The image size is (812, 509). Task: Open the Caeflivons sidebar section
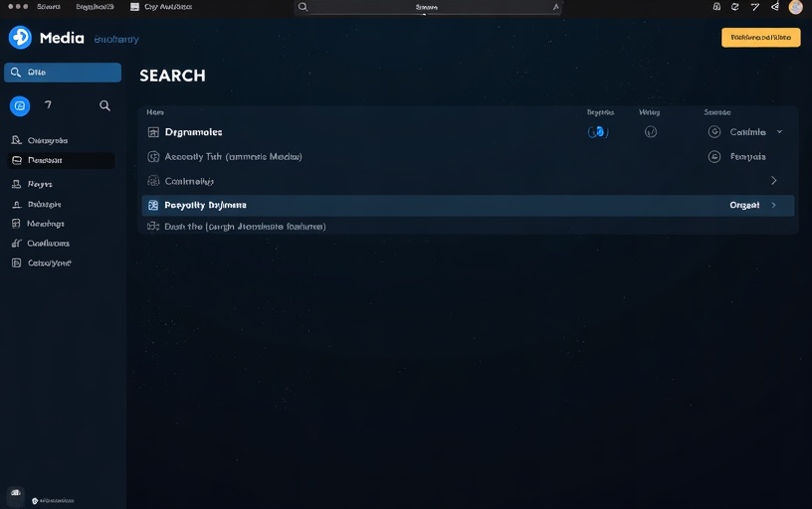click(48, 244)
